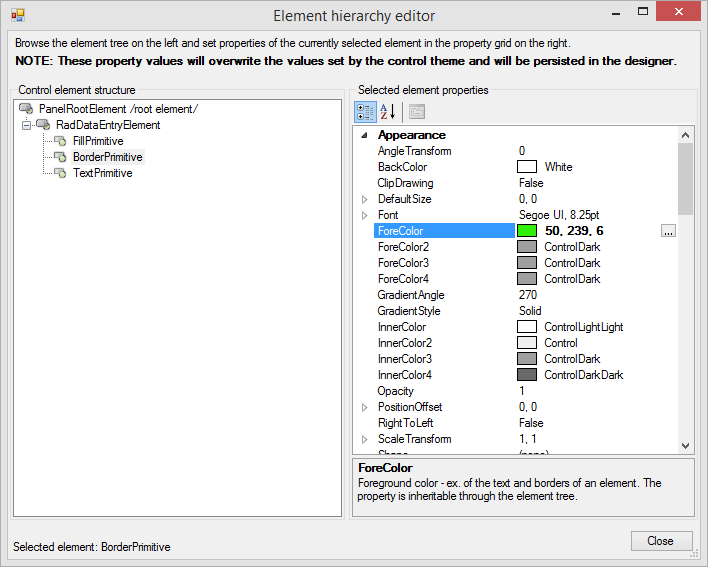Click the Categorized view toolbar icon
The height and width of the screenshot is (567, 708).
coord(365,112)
